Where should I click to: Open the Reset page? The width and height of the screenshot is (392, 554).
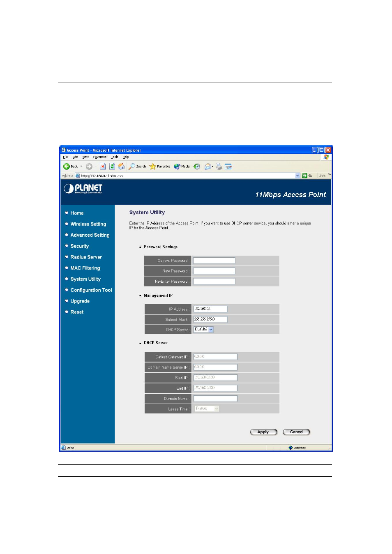(77, 312)
